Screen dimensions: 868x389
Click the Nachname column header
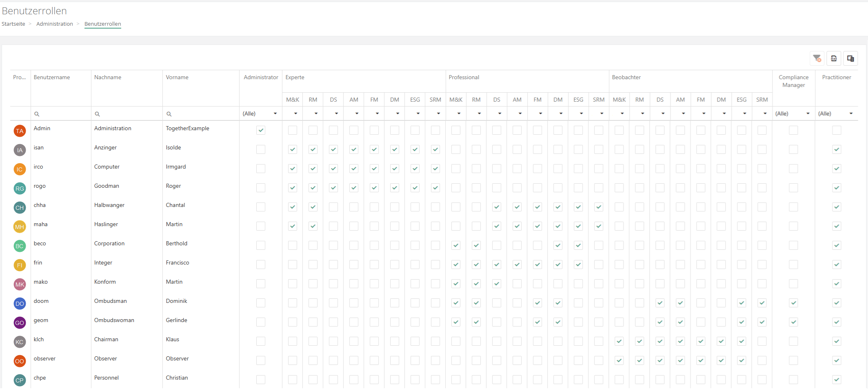108,77
